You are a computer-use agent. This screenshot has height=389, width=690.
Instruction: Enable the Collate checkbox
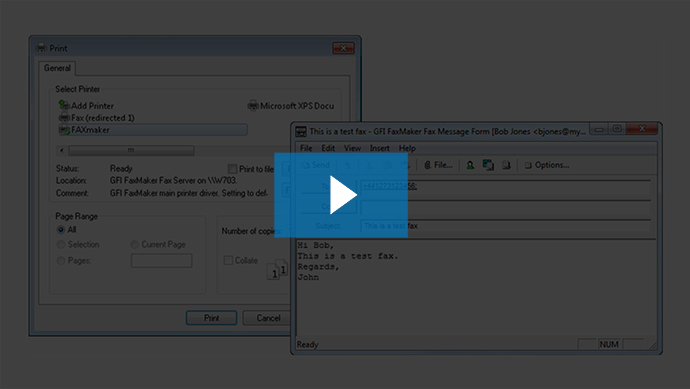(228, 261)
